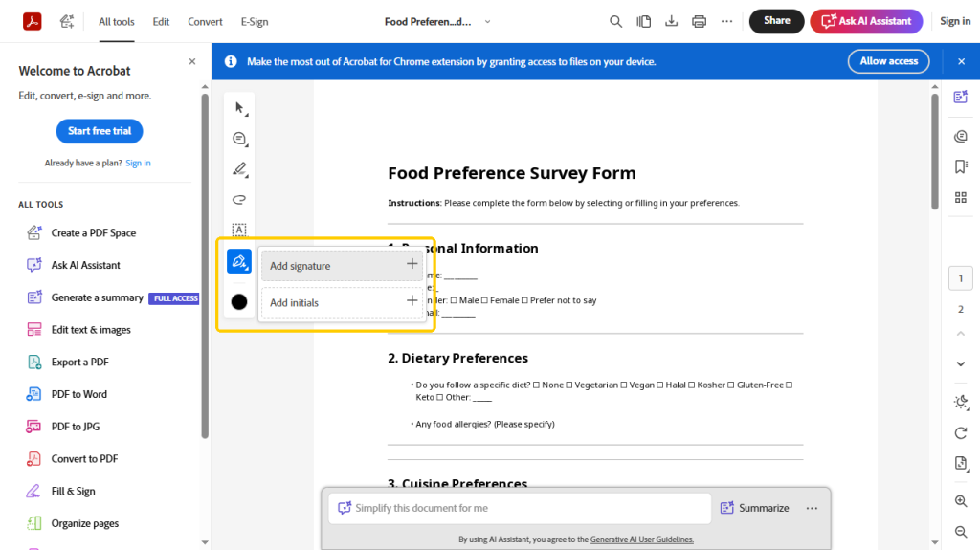This screenshot has height=550, width=980.
Task: Select the Fill & Sign signature tool
Action: pos(239,261)
